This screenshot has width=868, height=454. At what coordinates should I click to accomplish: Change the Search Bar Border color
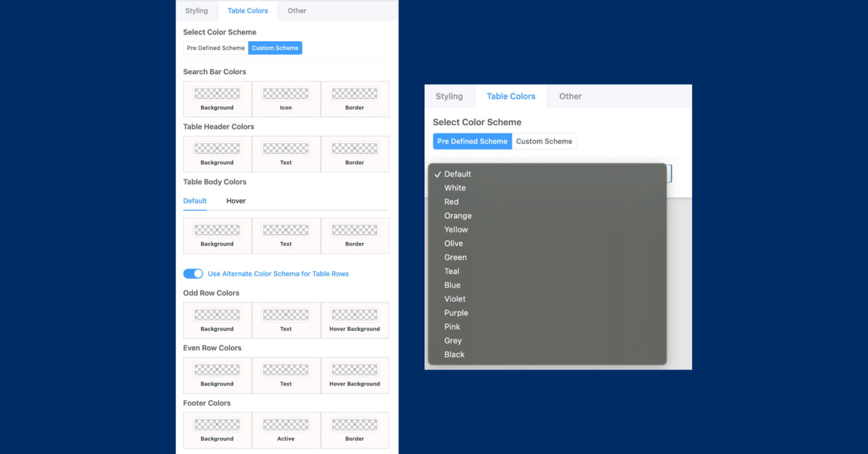point(354,93)
